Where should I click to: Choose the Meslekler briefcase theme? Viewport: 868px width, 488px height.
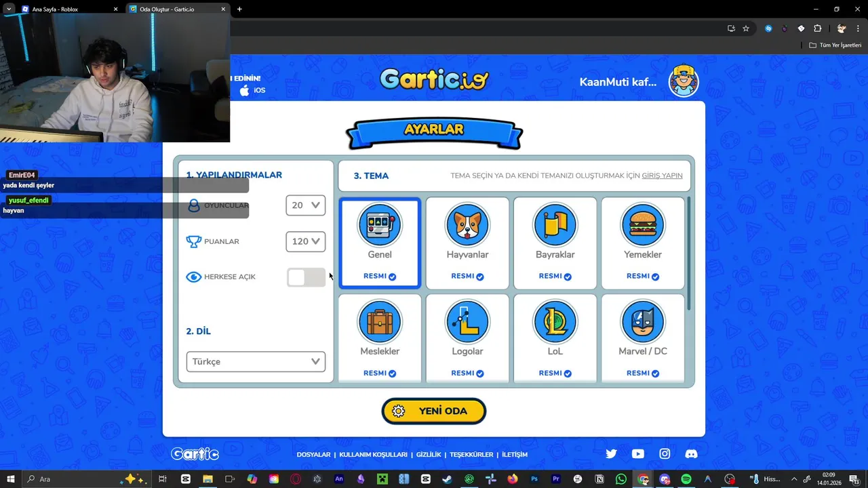[x=380, y=339]
